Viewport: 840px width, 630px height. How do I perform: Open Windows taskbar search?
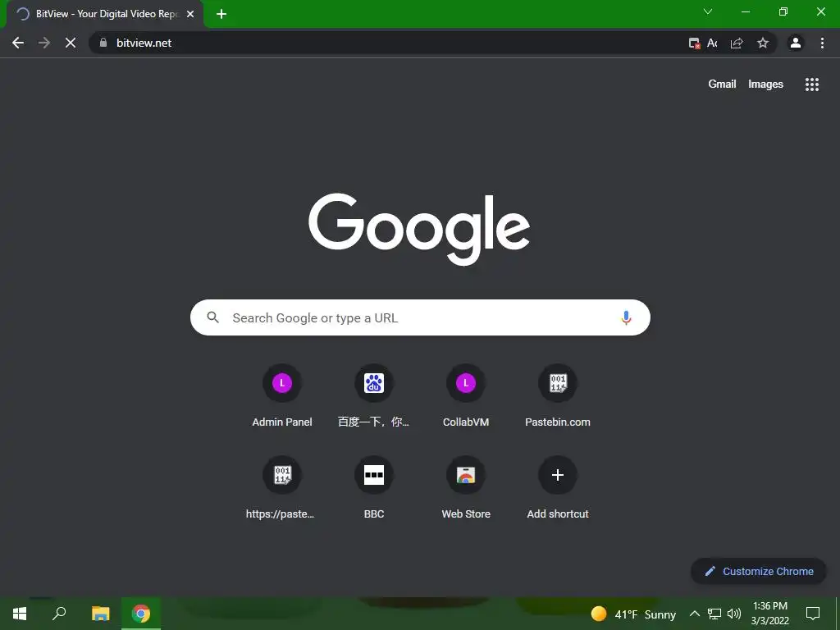(x=59, y=614)
